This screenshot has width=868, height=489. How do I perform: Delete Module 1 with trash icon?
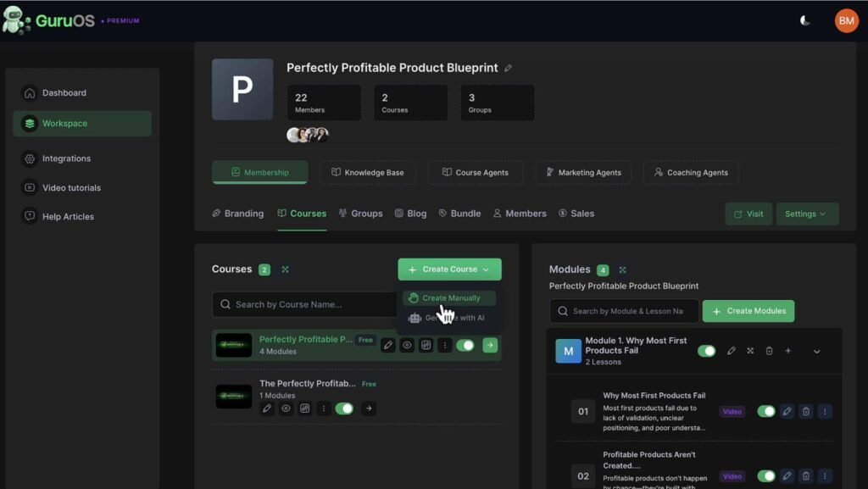point(769,351)
